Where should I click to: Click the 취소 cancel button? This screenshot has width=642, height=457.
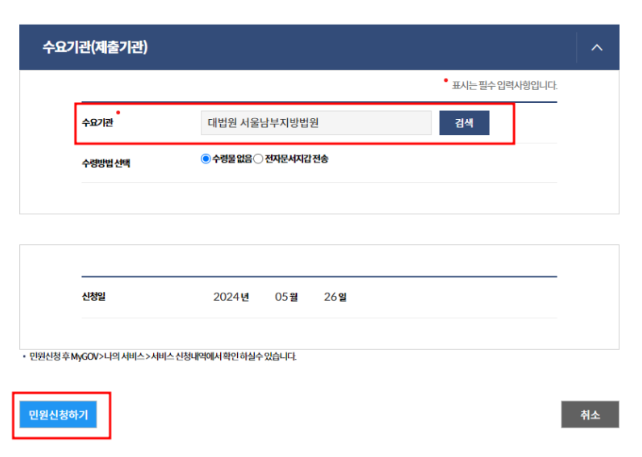[x=590, y=414]
